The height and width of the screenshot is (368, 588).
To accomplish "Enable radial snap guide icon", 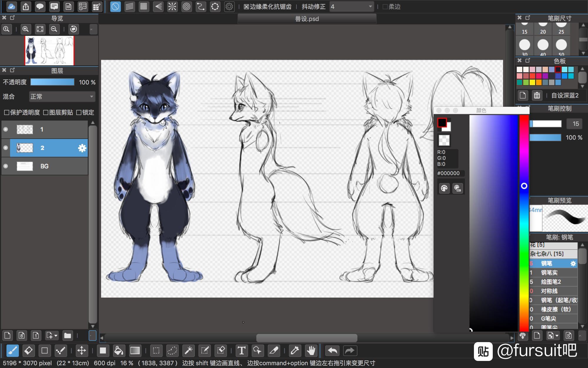I will (x=172, y=6).
